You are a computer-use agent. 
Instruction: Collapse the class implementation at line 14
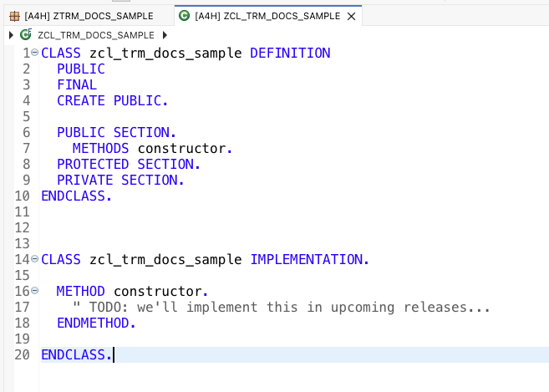[x=34, y=259]
